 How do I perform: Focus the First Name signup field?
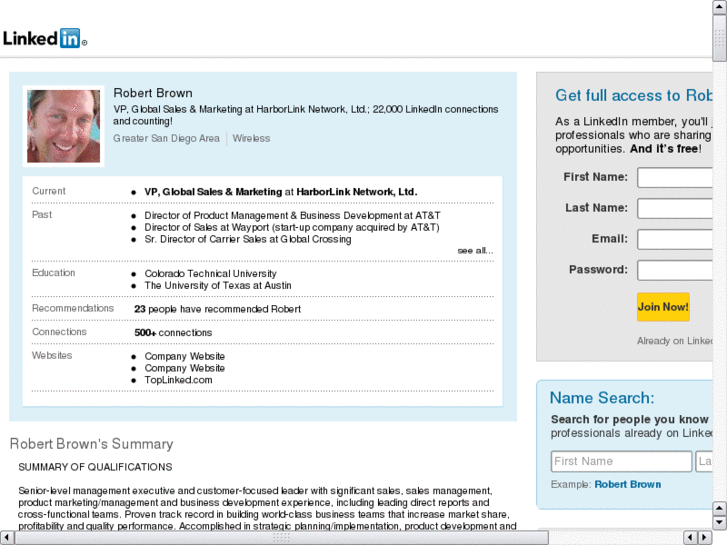(x=675, y=178)
